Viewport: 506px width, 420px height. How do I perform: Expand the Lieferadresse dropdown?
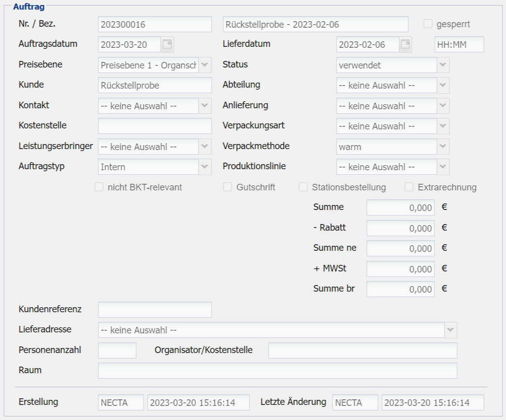(x=450, y=330)
